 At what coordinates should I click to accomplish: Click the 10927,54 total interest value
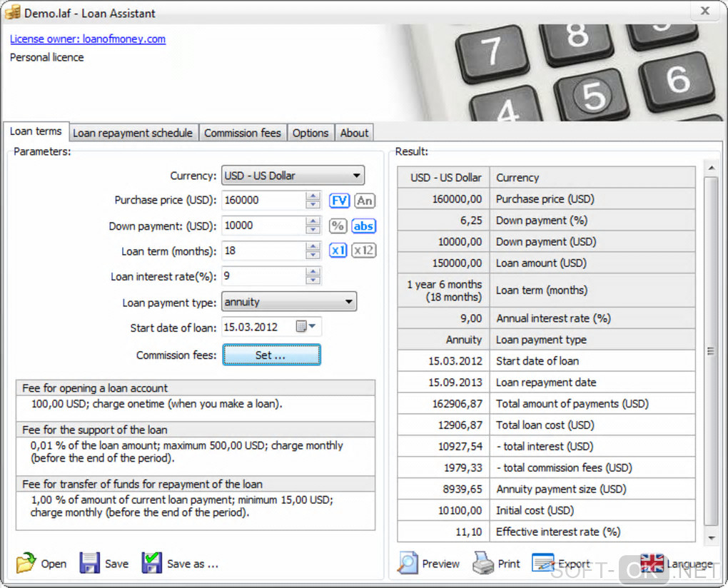(x=460, y=447)
